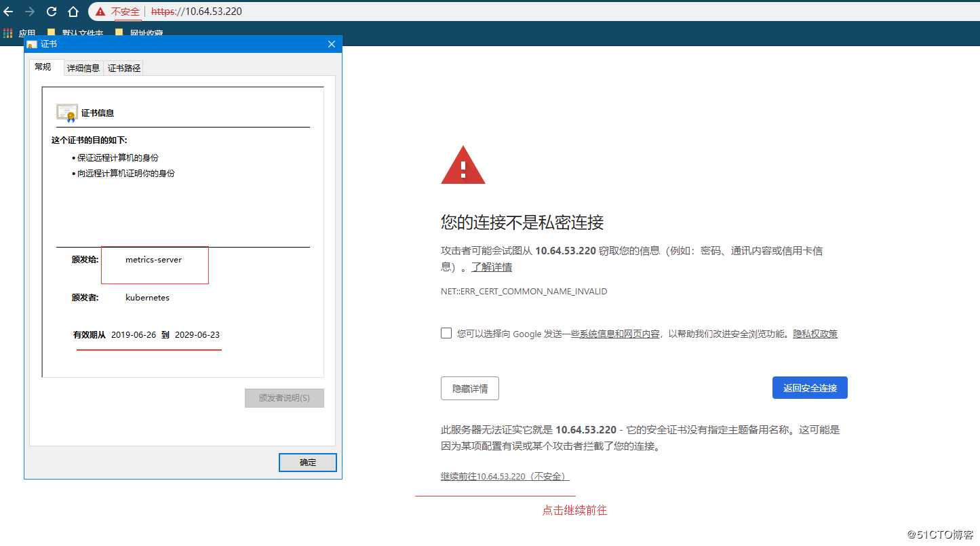Click the 您的连接不是私密连接 heading

pyautogui.click(x=522, y=222)
